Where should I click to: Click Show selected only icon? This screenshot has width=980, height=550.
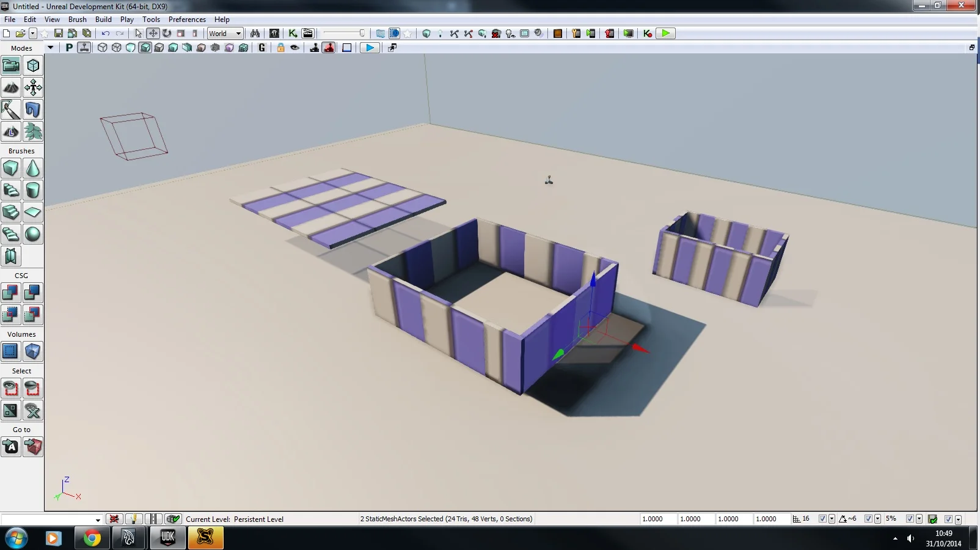click(11, 388)
